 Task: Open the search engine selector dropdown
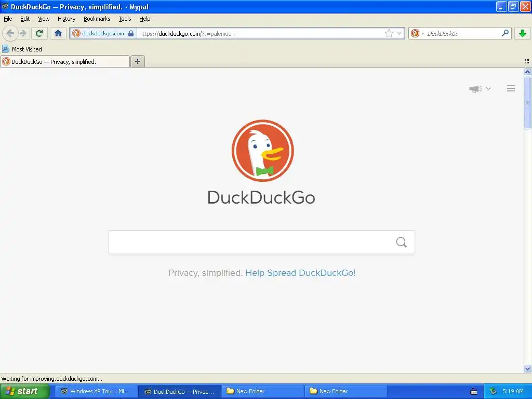[x=417, y=33]
